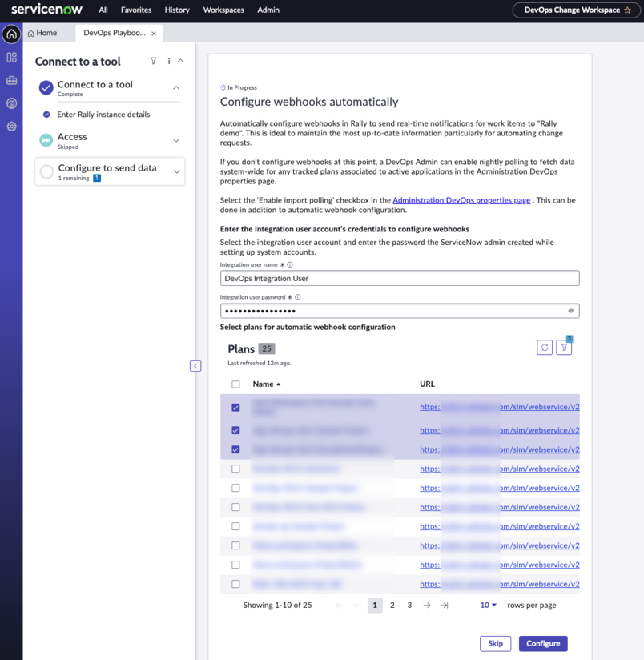Open the insights gauge sidebar icon
644x660 pixels.
point(11,103)
